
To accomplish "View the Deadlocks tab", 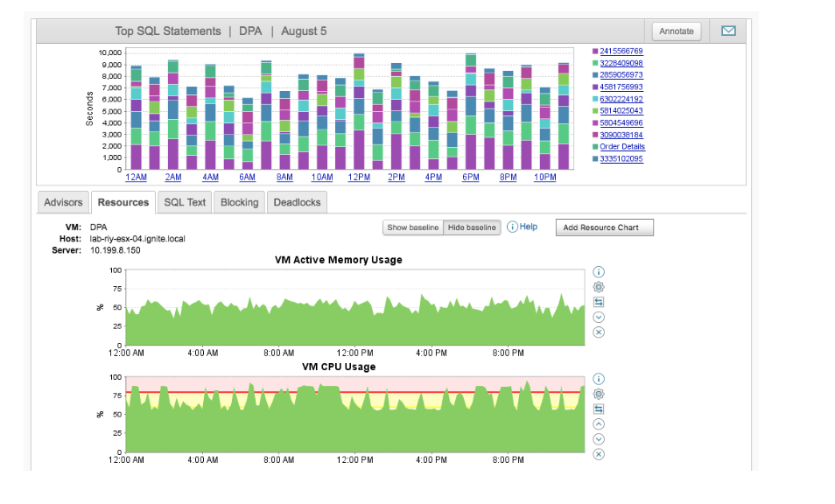I will coord(297,202).
